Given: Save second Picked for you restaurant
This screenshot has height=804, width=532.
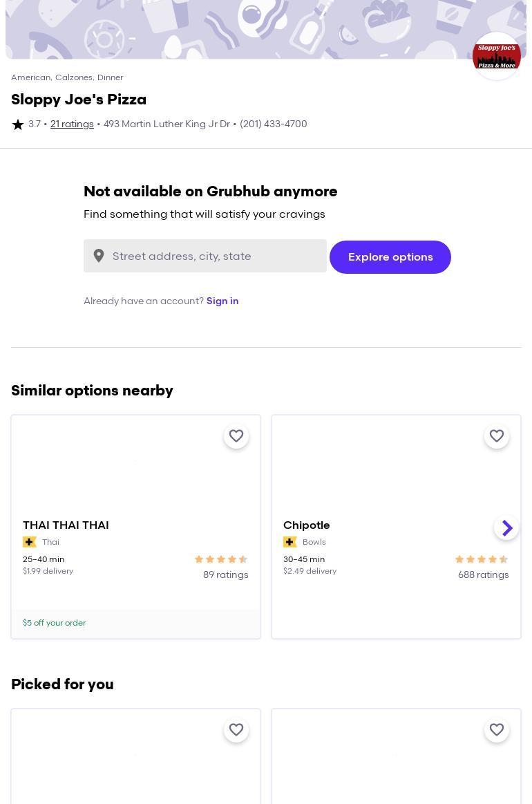Looking at the screenshot, I should [497, 730].
